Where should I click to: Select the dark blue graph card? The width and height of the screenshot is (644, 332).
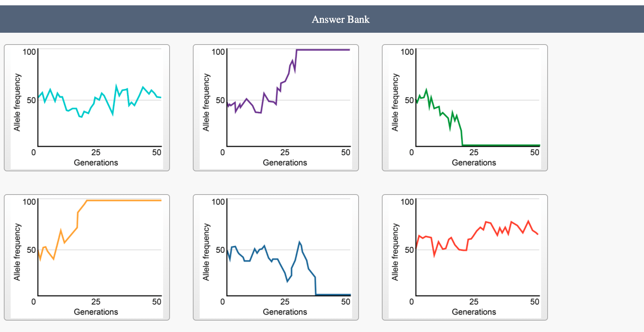point(276,257)
